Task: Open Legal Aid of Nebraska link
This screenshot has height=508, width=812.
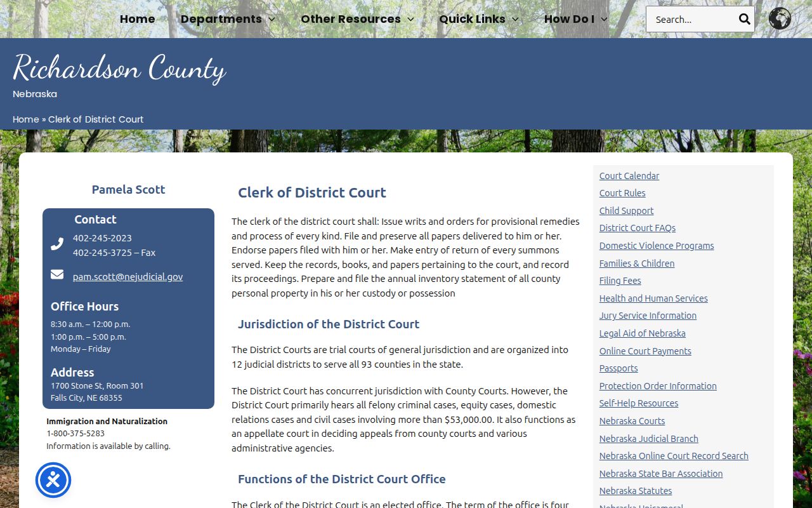Action: 643,333
